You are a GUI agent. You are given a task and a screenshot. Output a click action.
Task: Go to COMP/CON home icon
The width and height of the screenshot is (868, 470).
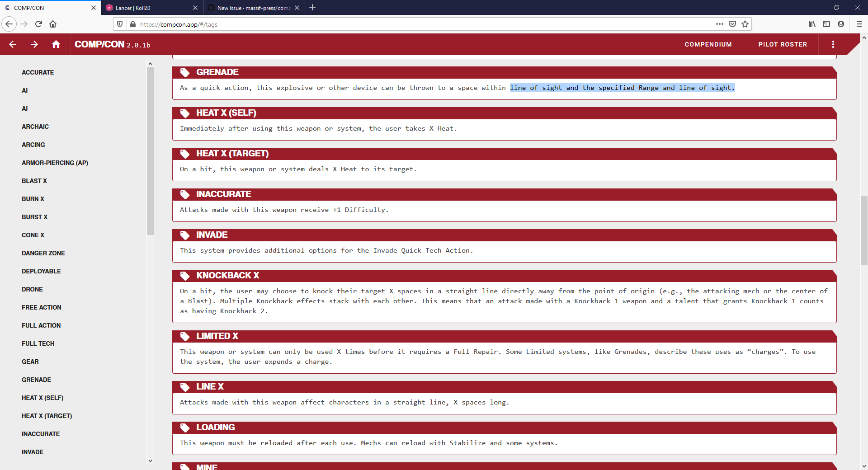point(56,44)
